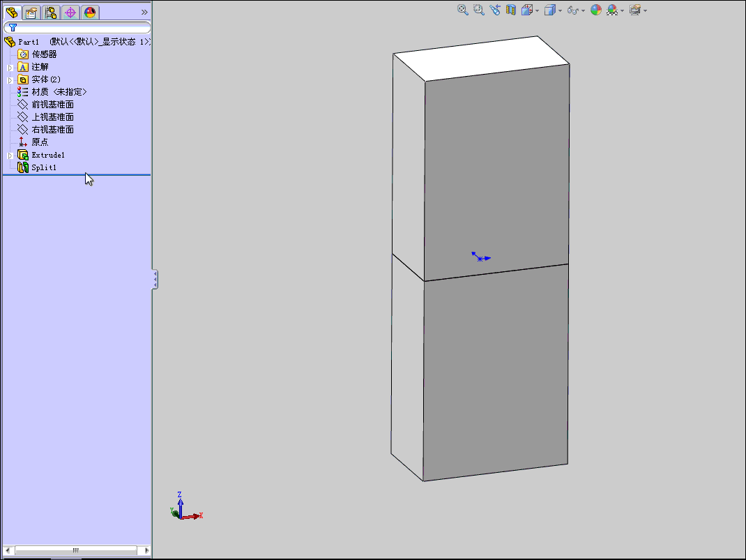Click the Extrude1 feature icon
746x560 pixels.
23,155
